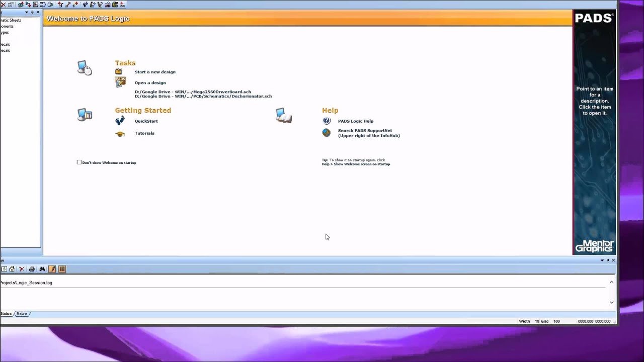
Task: Check Don't show Welcome on startup
Action: click(79, 162)
